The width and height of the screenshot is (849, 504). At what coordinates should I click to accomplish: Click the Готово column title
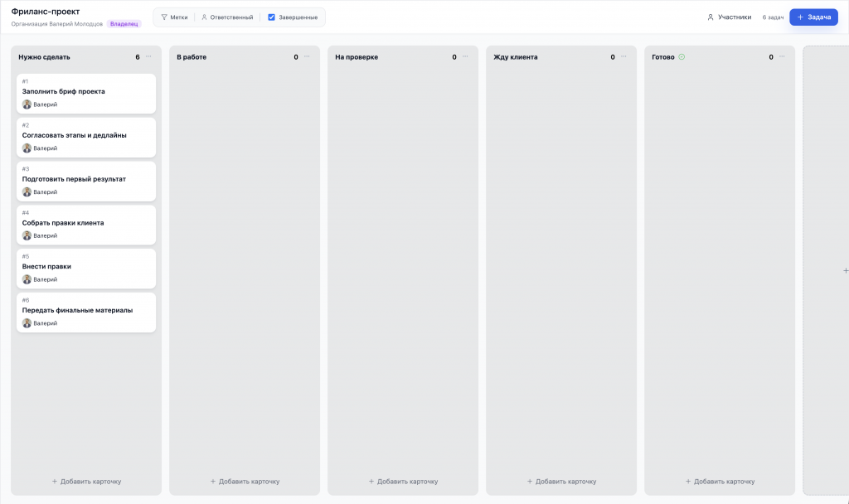(663, 57)
